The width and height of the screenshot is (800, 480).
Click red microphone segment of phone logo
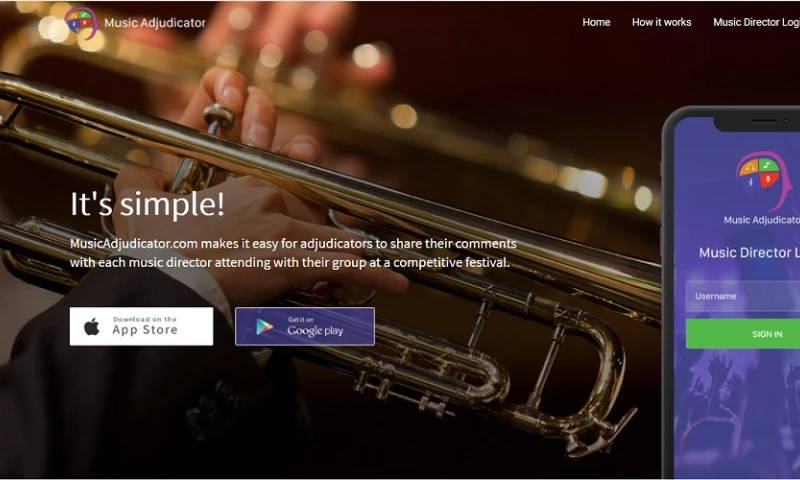click(x=769, y=180)
